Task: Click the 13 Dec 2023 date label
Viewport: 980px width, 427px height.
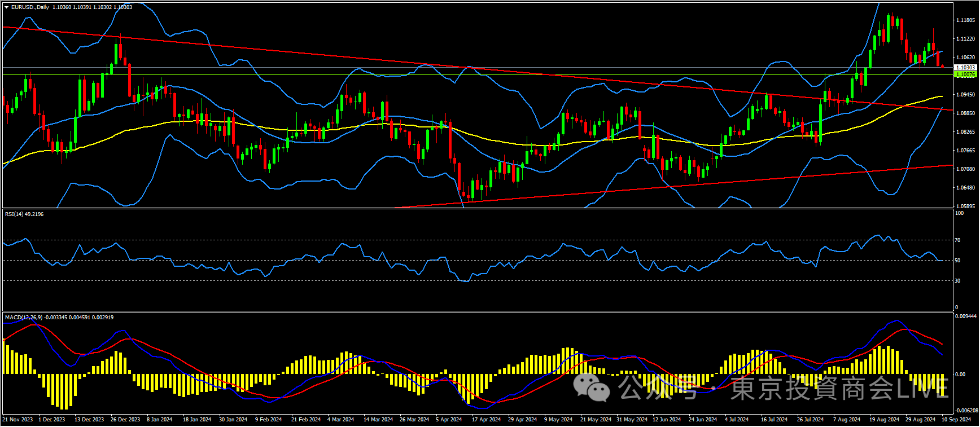Action: click(x=89, y=420)
